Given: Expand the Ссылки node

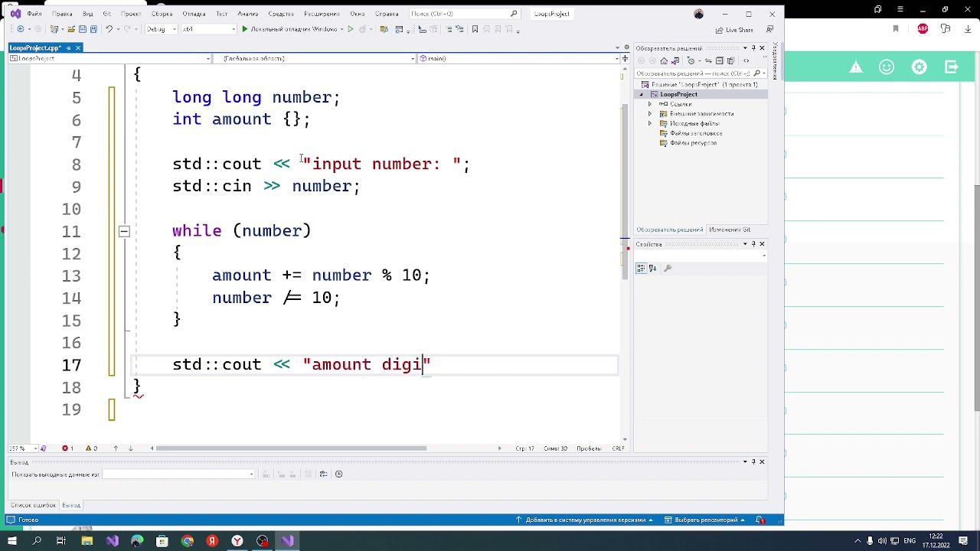Looking at the screenshot, I should (x=650, y=104).
